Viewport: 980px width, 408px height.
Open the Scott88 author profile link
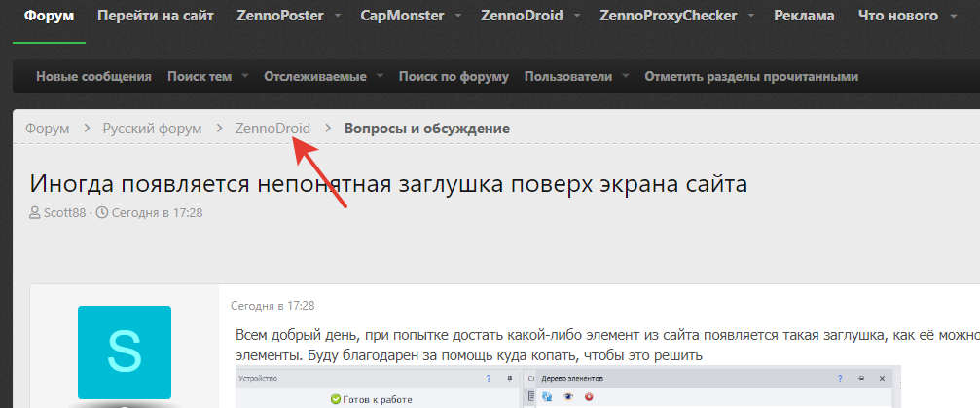[64, 212]
